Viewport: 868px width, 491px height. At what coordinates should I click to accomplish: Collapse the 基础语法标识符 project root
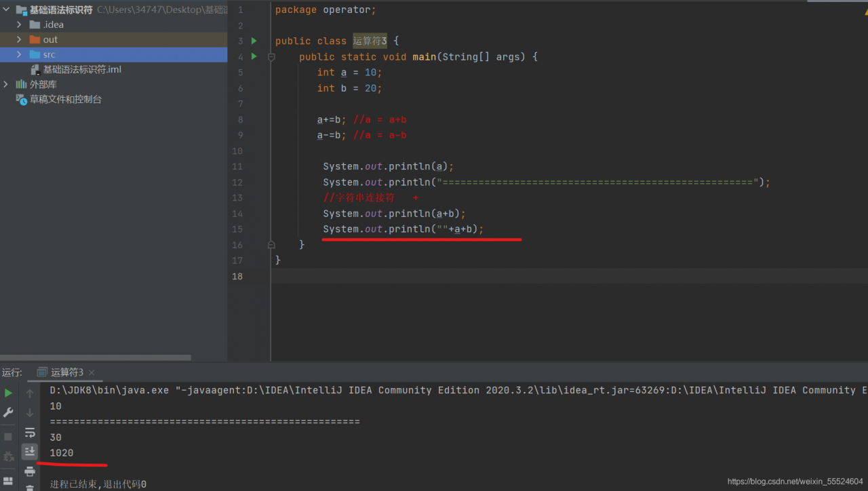tap(6, 10)
